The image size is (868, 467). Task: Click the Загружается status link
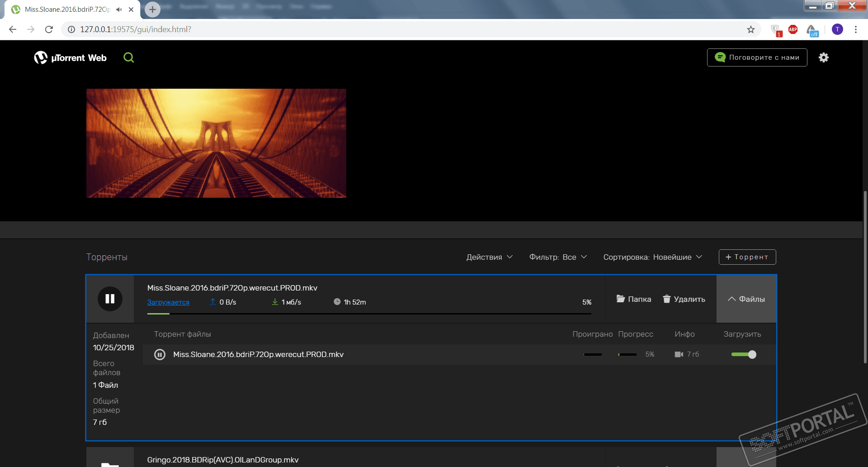[168, 302]
